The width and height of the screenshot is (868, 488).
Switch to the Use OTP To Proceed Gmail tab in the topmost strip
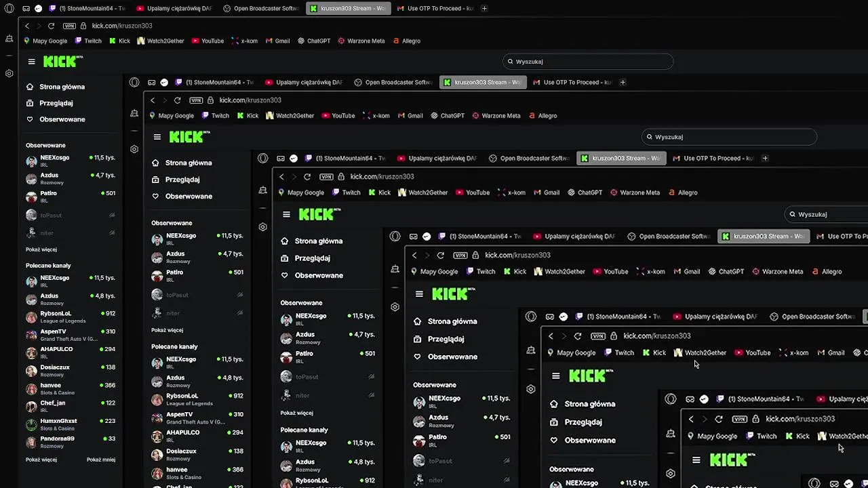(x=434, y=8)
